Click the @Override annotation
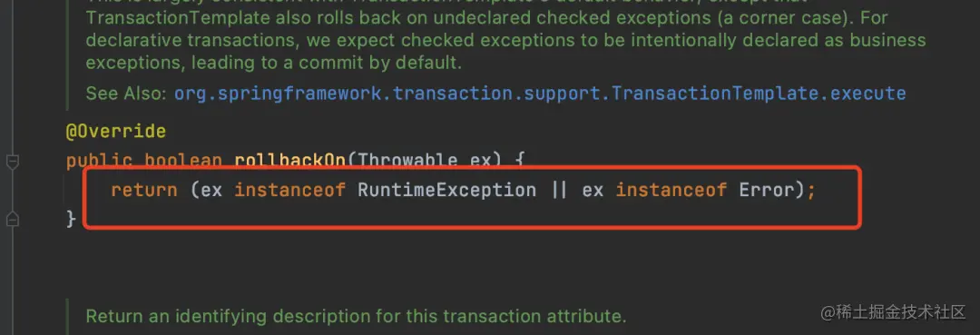The width and height of the screenshot is (980, 335). point(116,132)
